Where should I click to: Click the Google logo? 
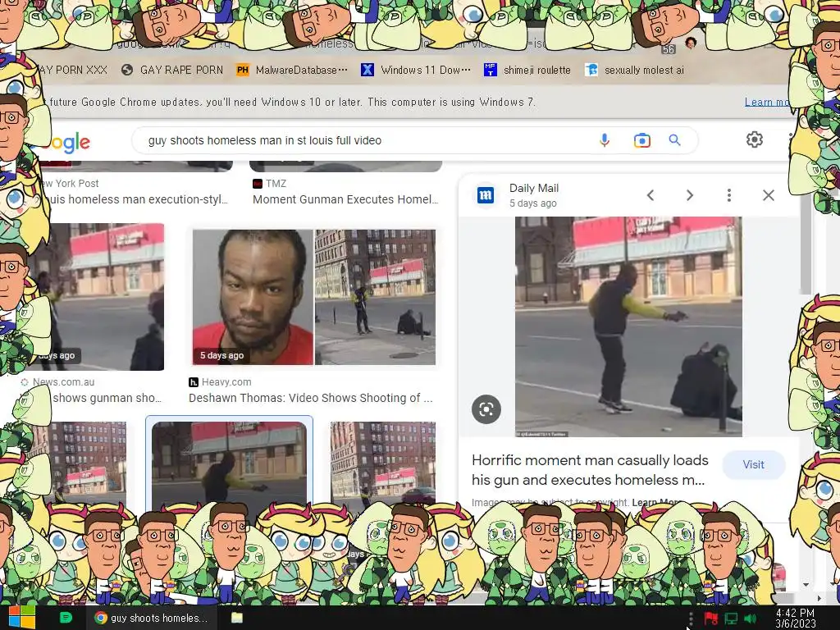(x=66, y=142)
